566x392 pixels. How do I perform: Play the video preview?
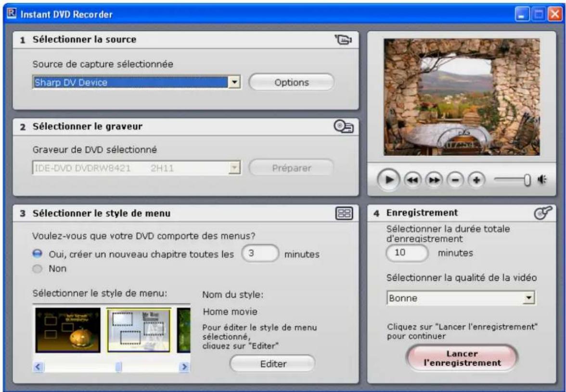[389, 179]
